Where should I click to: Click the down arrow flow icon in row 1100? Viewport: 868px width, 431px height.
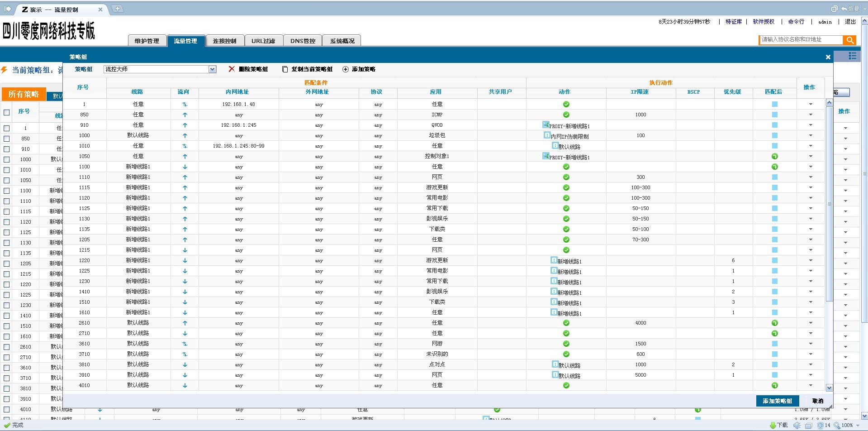185,167
